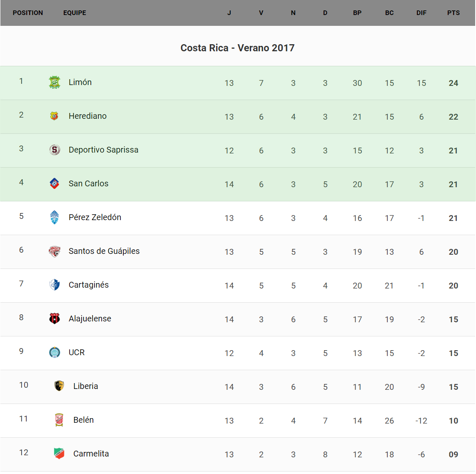
Task: Click the POSITION column header
Action: pos(28,13)
